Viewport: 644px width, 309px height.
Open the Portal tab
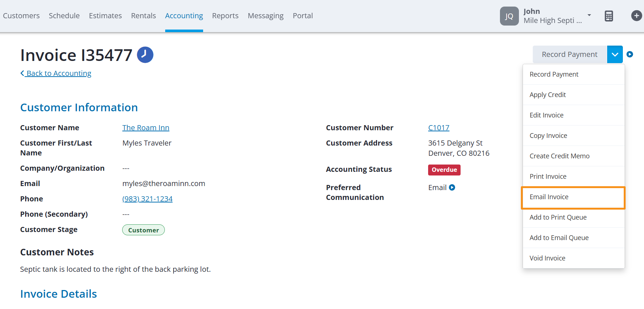click(x=303, y=16)
